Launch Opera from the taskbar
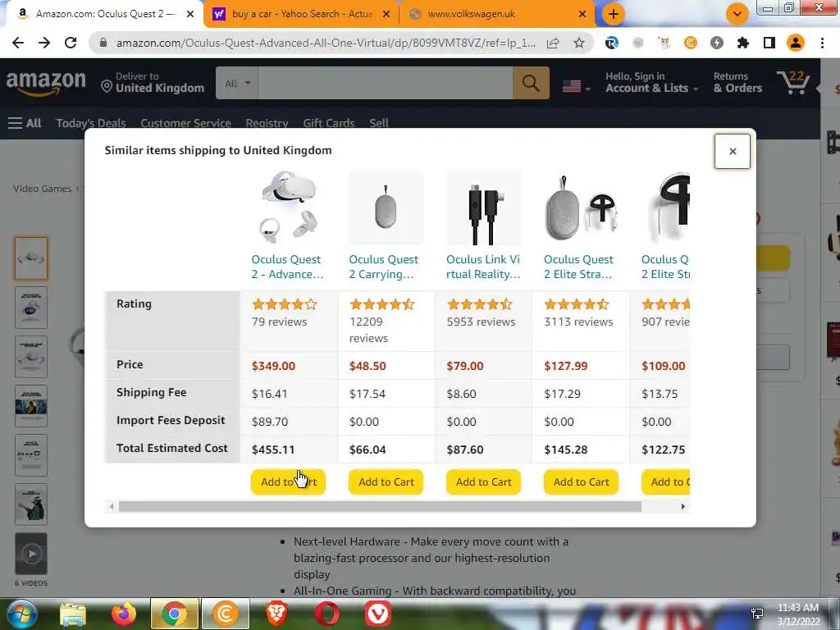The width and height of the screenshot is (840, 630). click(x=326, y=614)
